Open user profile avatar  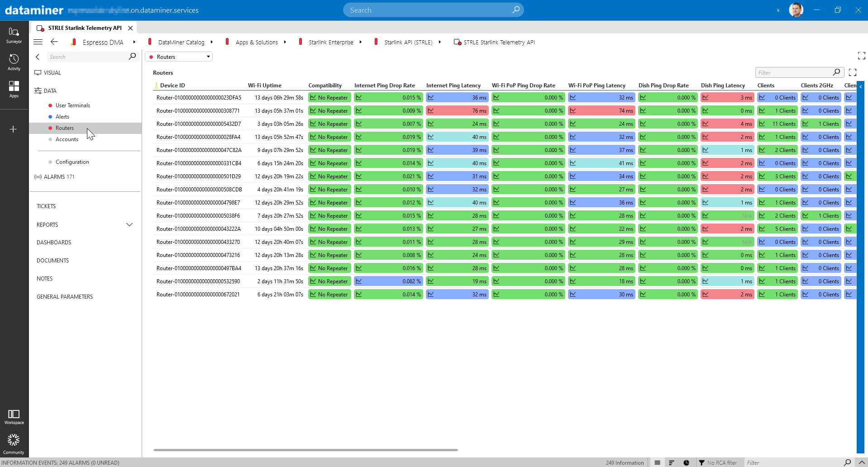click(x=796, y=10)
